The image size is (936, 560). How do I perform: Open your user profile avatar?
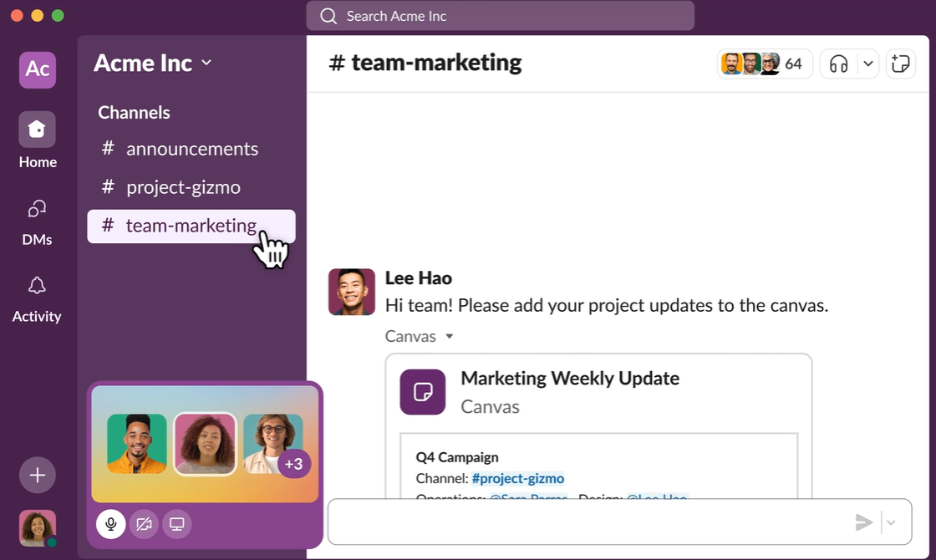pyautogui.click(x=38, y=527)
